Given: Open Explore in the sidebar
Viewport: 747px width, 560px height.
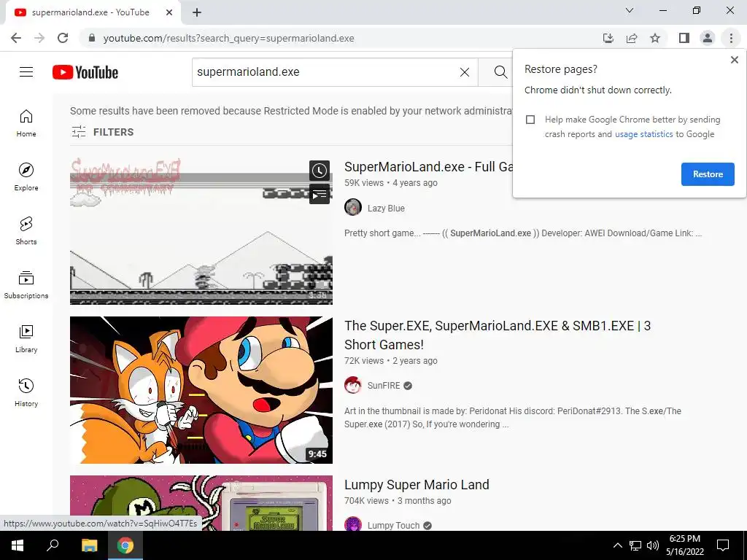Looking at the screenshot, I should 26,176.
